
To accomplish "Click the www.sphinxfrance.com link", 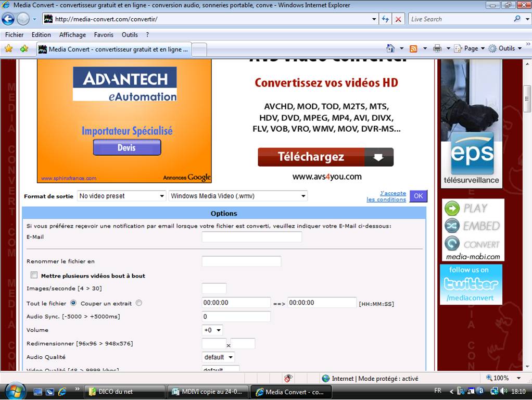I will (x=69, y=178).
